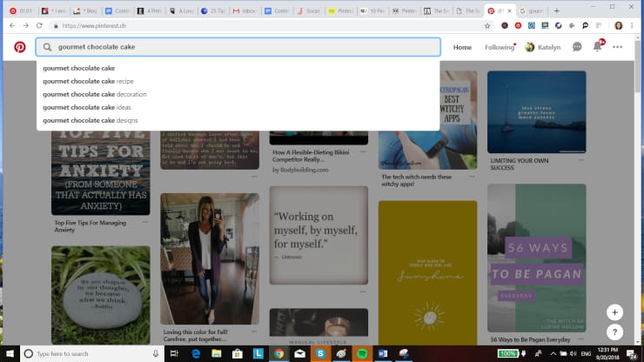Switch to the Gmail Inbox tab
Screen dimensions: 644x362
pyautogui.click(x=245, y=11)
